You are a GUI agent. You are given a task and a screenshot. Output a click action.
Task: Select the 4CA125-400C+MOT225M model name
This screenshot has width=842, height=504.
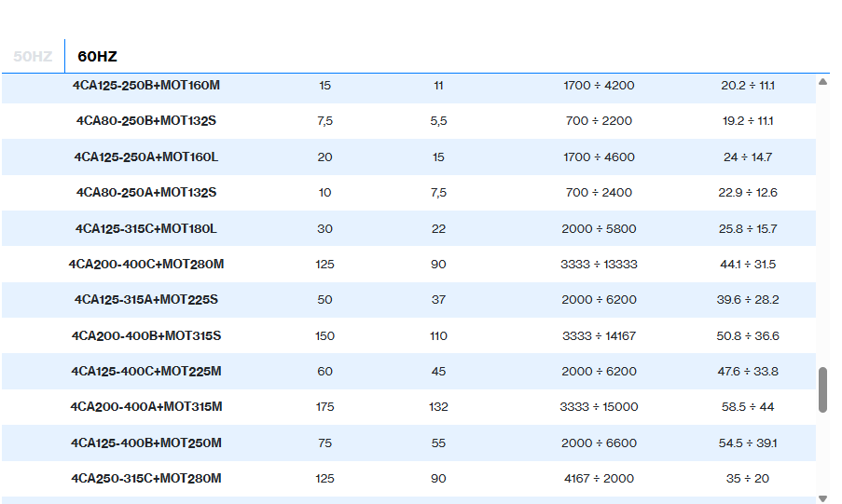146,372
